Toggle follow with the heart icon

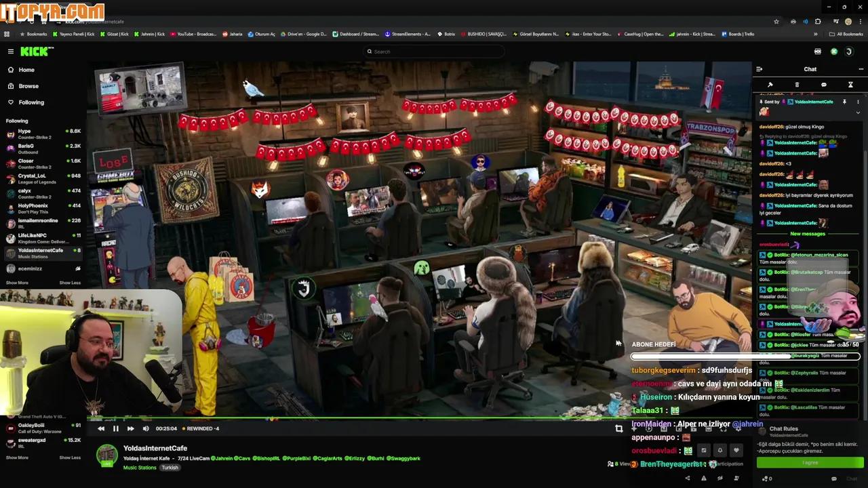pos(736,450)
